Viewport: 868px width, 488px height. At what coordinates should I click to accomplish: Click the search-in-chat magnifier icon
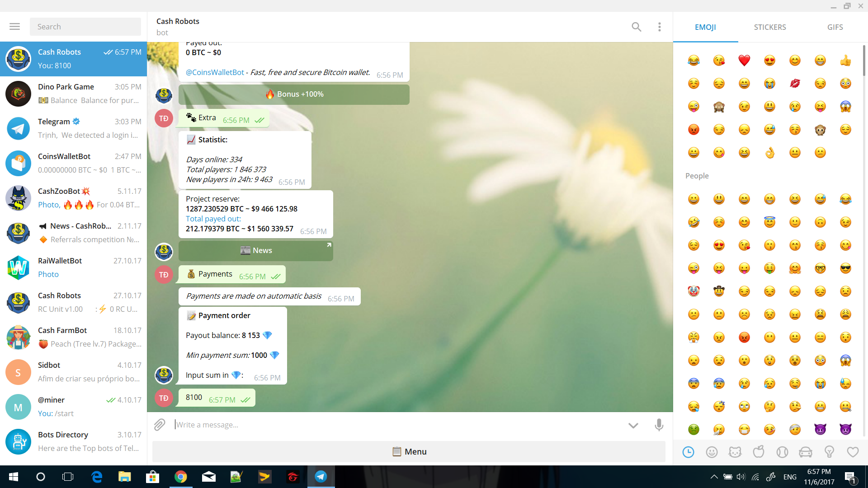pyautogui.click(x=636, y=27)
